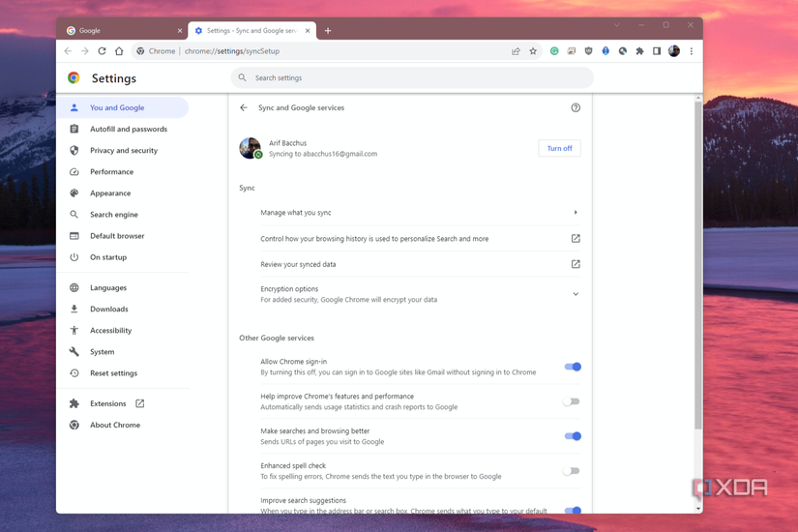Open the external link icon for browsing history control
The width and height of the screenshot is (798, 532).
pyautogui.click(x=576, y=238)
